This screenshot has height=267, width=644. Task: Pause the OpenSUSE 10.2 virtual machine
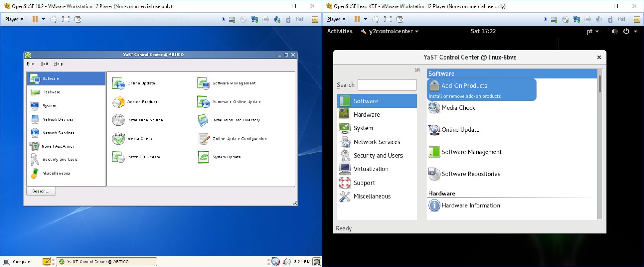click(x=35, y=19)
